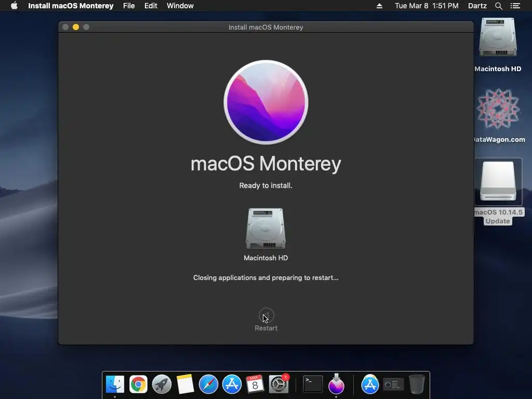Click the eject icon in menu bar

click(379, 6)
